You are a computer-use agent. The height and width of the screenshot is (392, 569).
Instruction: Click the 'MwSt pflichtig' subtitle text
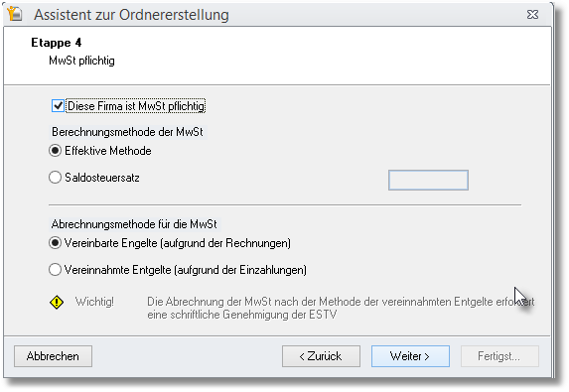(81, 61)
